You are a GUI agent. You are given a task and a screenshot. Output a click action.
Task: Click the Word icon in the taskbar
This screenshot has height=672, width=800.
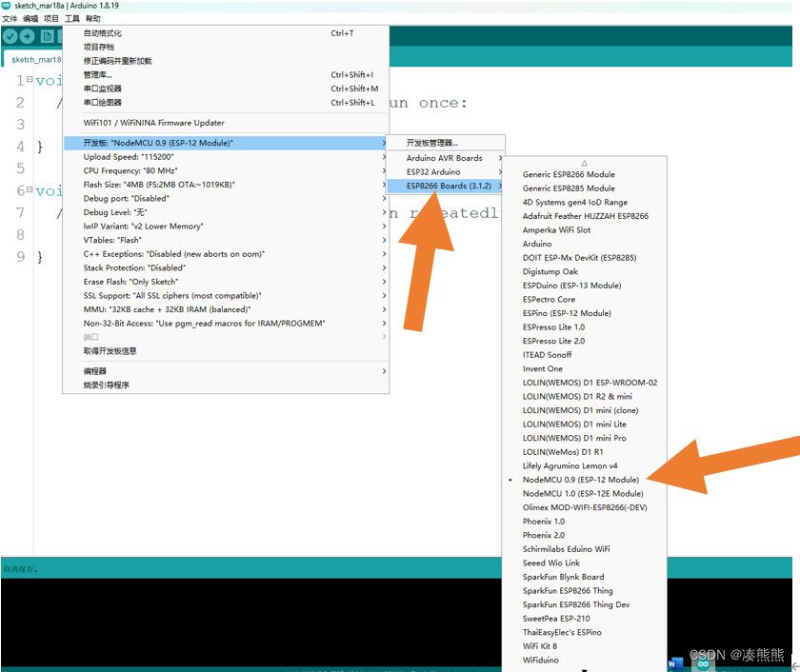[675, 663]
